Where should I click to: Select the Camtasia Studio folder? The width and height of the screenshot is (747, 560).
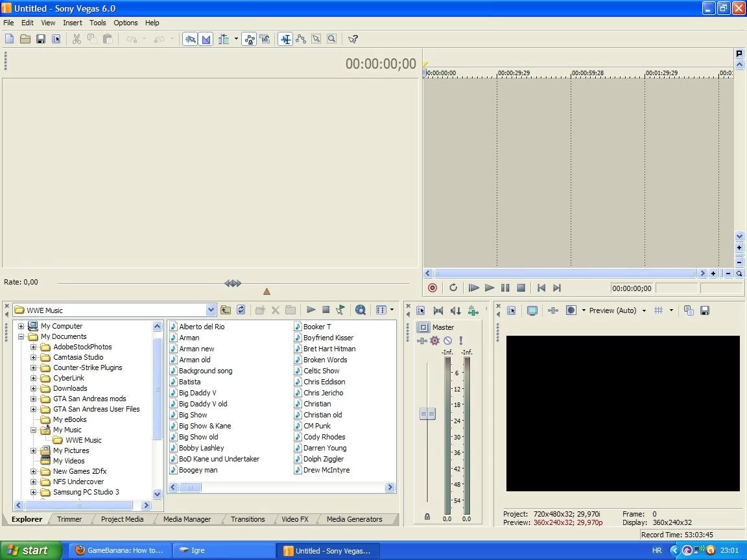click(x=78, y=357)
